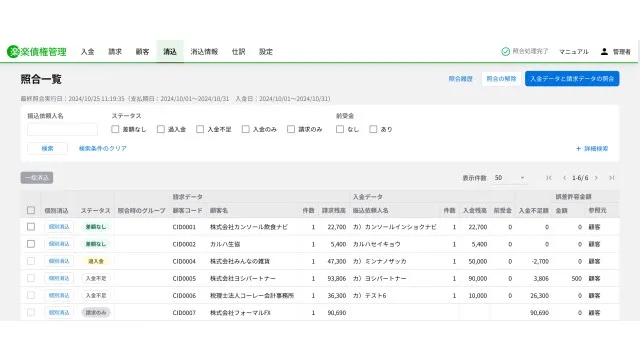The height and width of the screenshot is (360, 640).
Task: Toggle 入金不足 status checkbox
Action: tap(200, 129)
